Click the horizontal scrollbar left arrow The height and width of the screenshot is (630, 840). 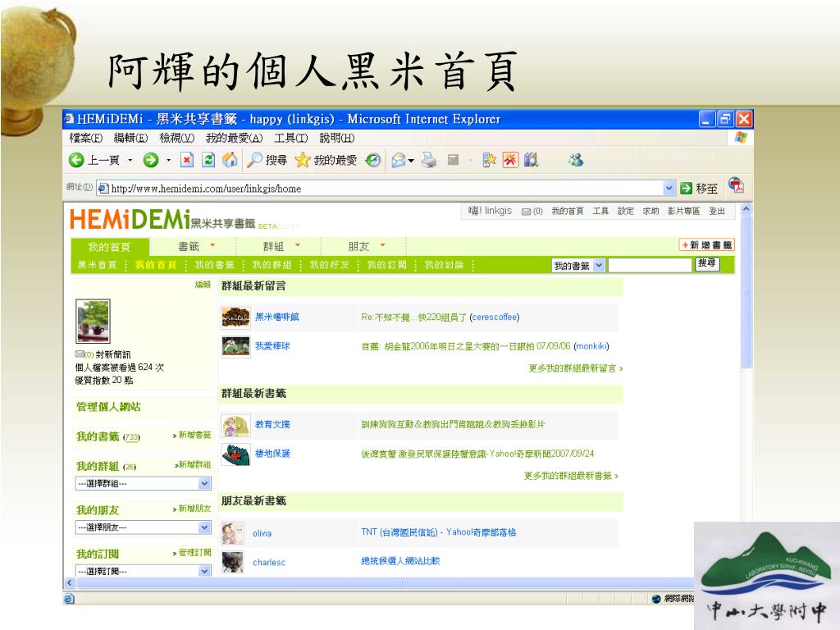(x=69, y=583)
